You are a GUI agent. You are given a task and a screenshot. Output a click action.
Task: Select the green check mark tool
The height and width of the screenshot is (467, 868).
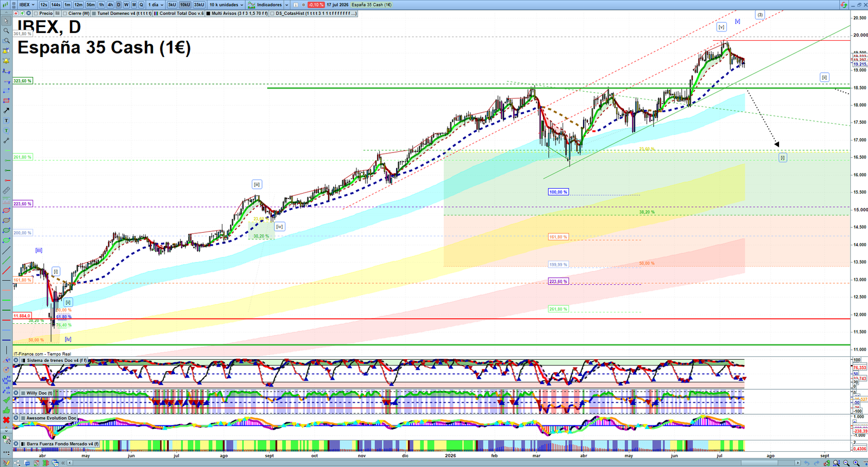[6, 400]
